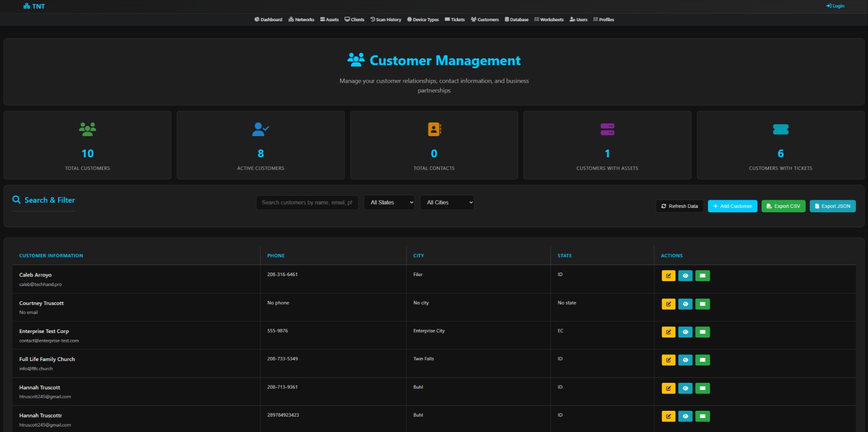Toggle visibility of Courtney Truscott's details

tap(685, 304)
